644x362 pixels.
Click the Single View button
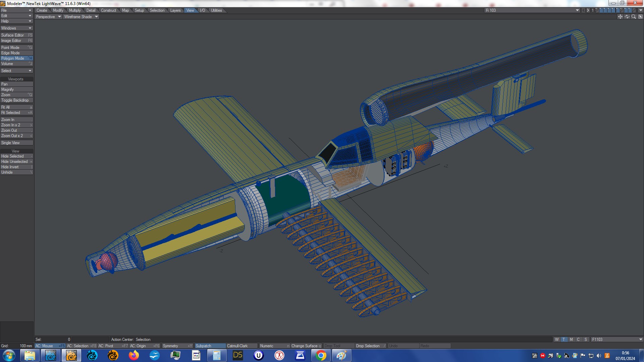17,143
